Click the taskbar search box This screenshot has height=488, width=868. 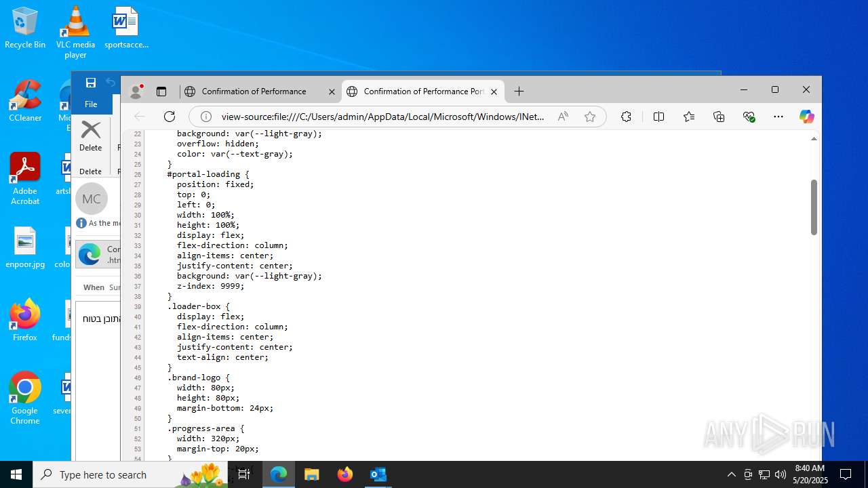[x=130, y=474]
